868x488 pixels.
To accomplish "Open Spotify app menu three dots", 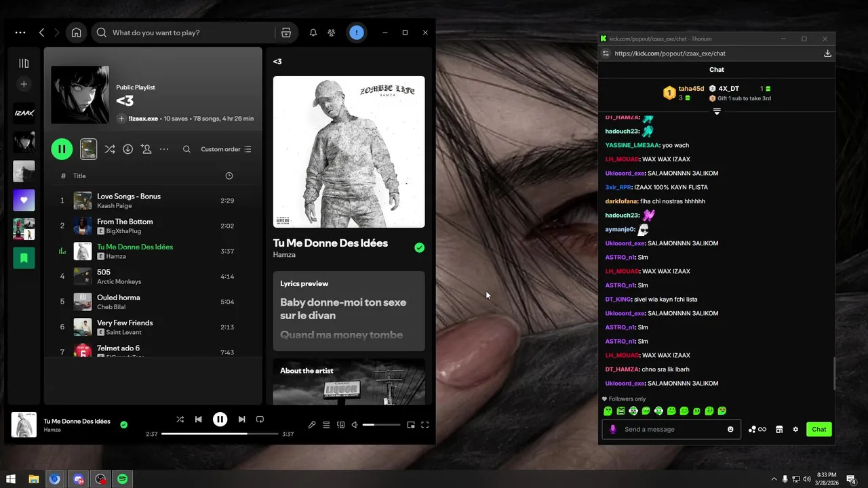I will pos(20,33).
